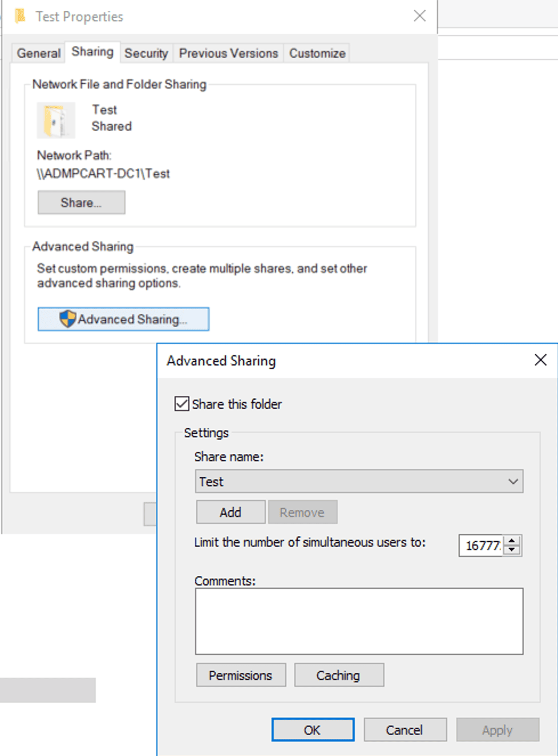Switch to the Security tab

(146, 52)
